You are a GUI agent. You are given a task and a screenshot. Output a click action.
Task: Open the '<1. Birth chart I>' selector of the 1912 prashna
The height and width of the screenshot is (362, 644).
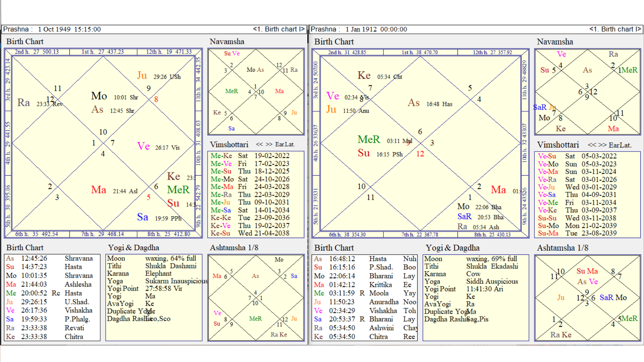click(x=615, y=29)
